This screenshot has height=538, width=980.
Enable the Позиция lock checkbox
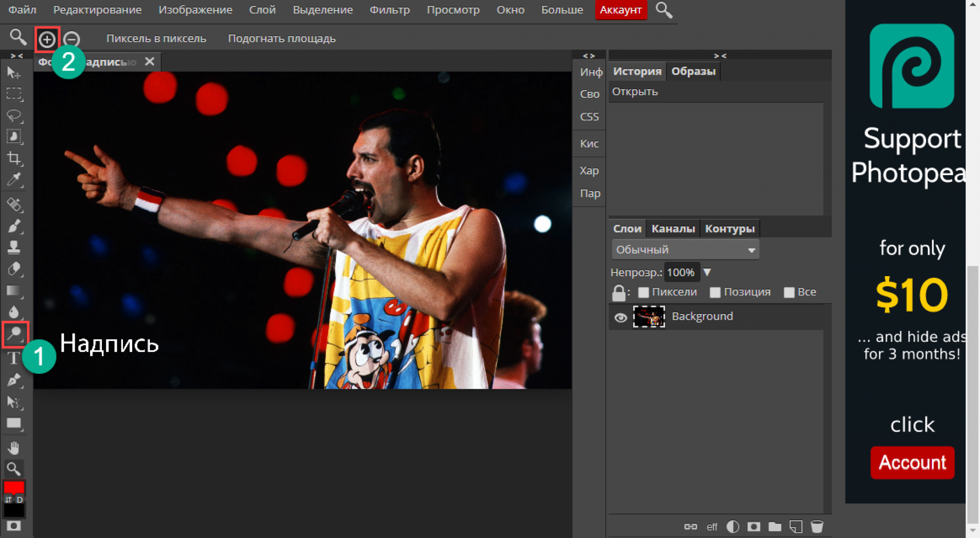pos(715,292)
